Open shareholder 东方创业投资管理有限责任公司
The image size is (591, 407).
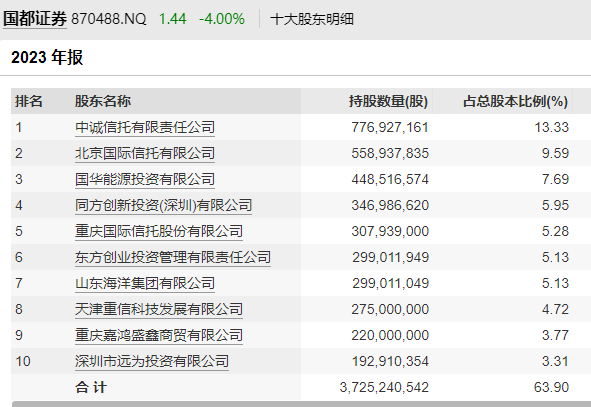[x=173, y=257]
